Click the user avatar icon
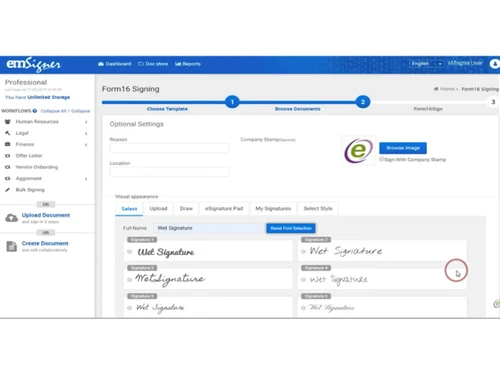 tap(495, 64)
